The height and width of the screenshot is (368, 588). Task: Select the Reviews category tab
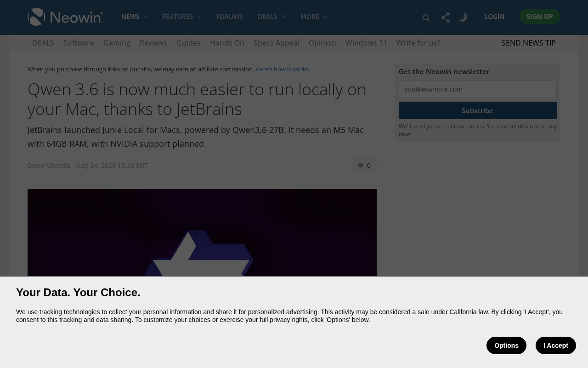pyautogui.click(x=153, y=43)
